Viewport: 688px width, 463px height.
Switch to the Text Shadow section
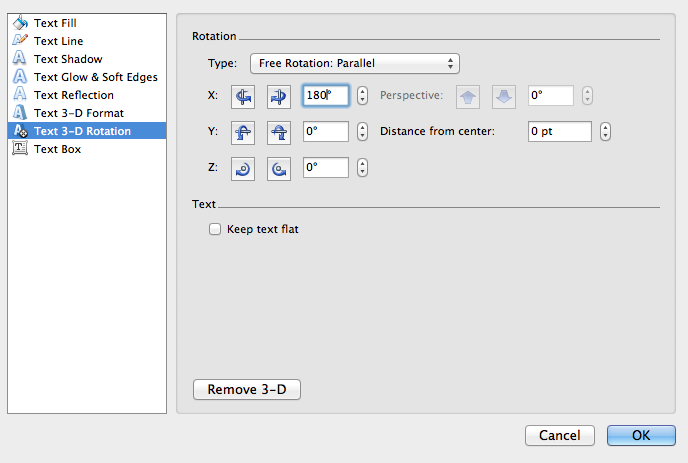point(67,59)
